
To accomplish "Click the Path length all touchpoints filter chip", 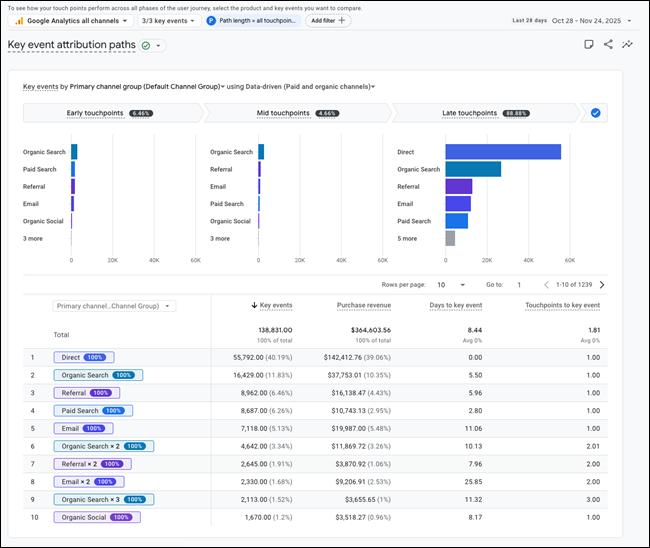I will pyautogui.click(x=252, y=21).
